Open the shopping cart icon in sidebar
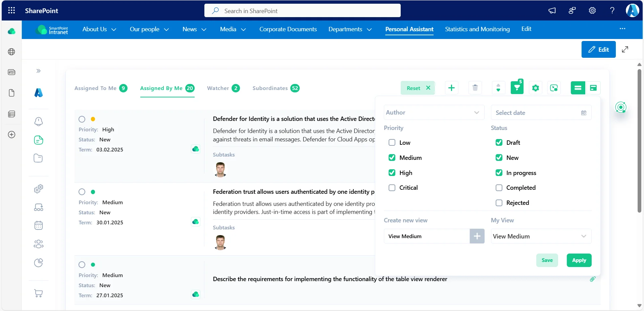Screen dimensions: 644x311 [39, 293]
